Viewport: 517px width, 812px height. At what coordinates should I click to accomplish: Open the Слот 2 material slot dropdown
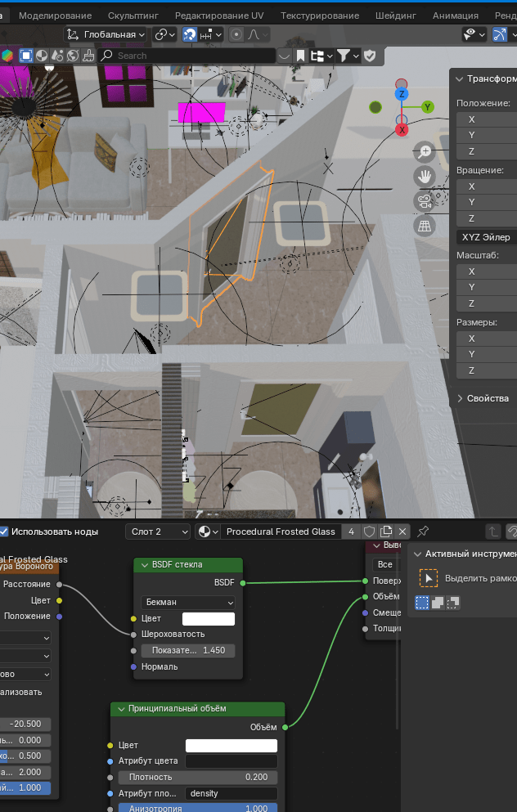[x=158, y=532]
